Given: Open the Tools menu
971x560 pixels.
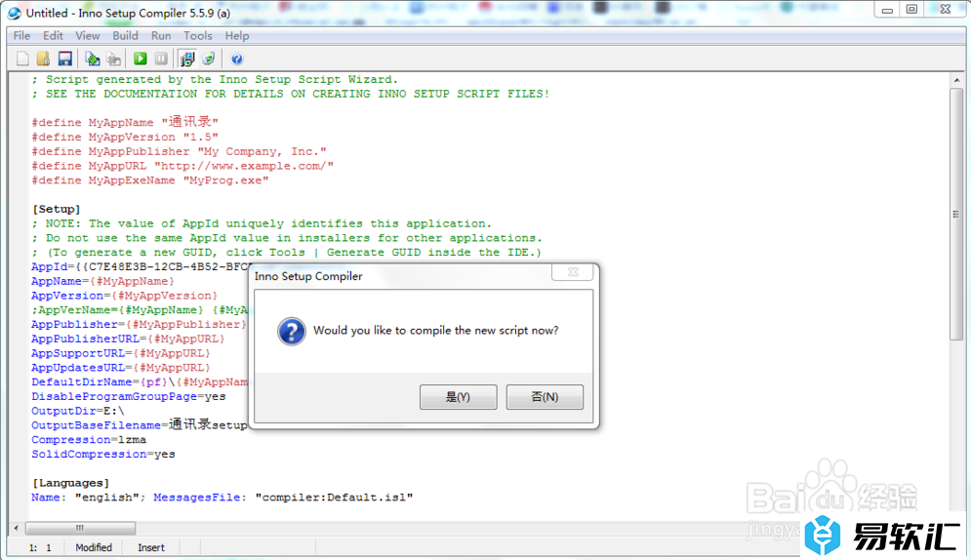Looking at the screenshot, I should tap(197, 36).
